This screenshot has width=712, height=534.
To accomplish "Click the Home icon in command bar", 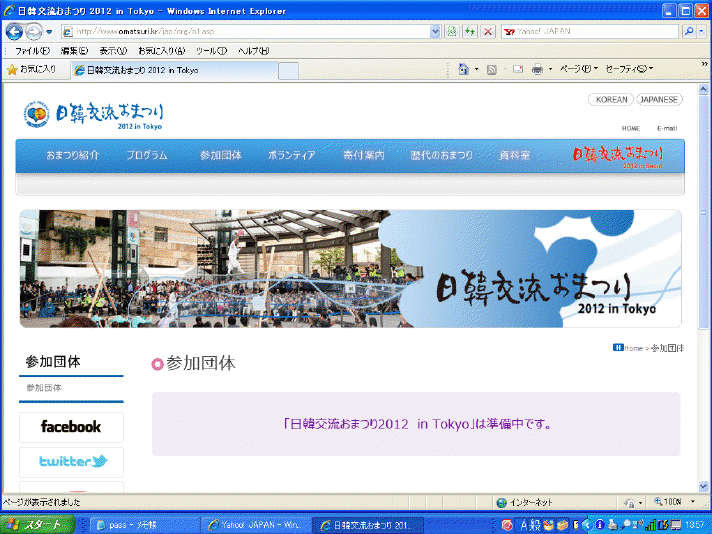I will coord(463,69).
